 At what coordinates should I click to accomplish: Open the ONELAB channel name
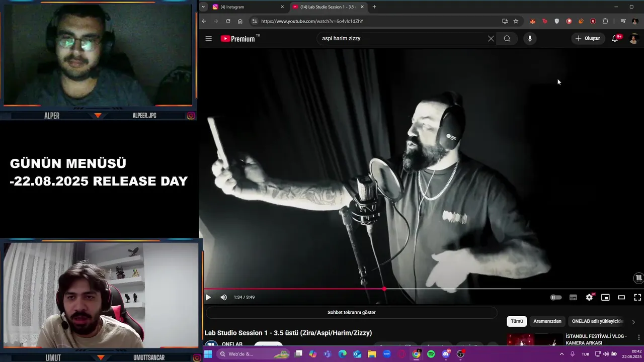pyautogui.click(x=232, y=344)
